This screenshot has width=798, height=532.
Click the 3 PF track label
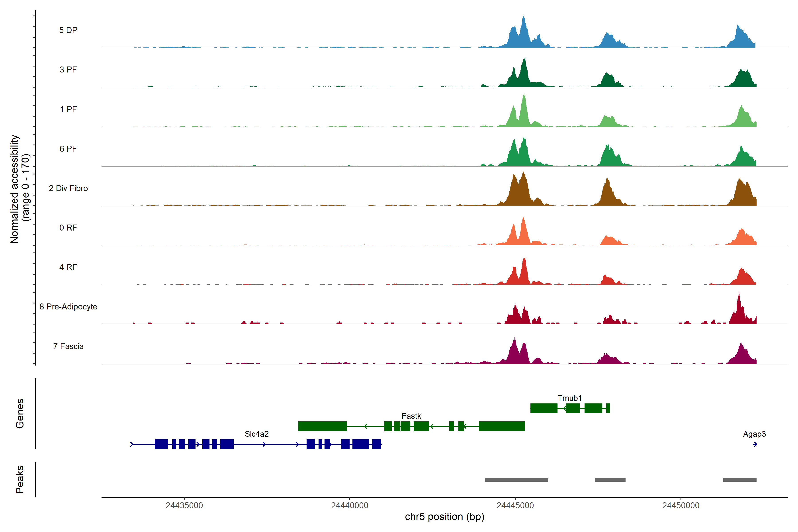tap(68, 70)
